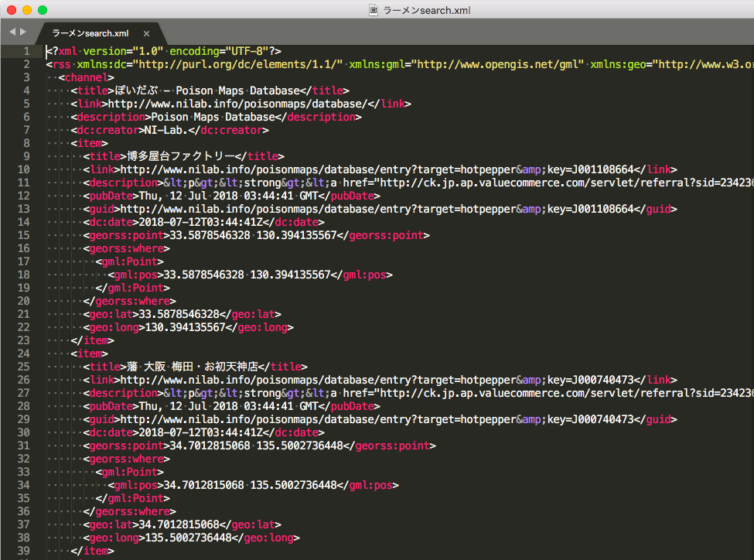The width and height of the screenshot is (754, 560).
Task: Click dc:date value on line 14
Action: pyautogui.click(x=201, y=222)
